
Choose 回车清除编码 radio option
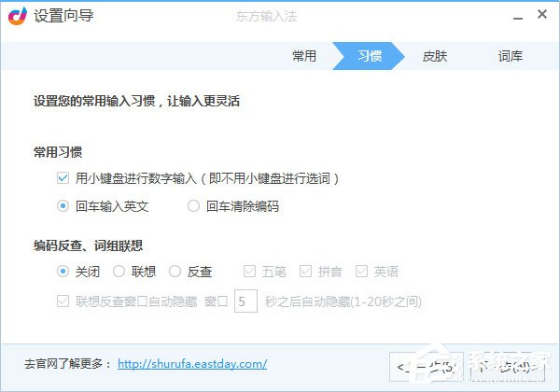[x=193, y=206]
